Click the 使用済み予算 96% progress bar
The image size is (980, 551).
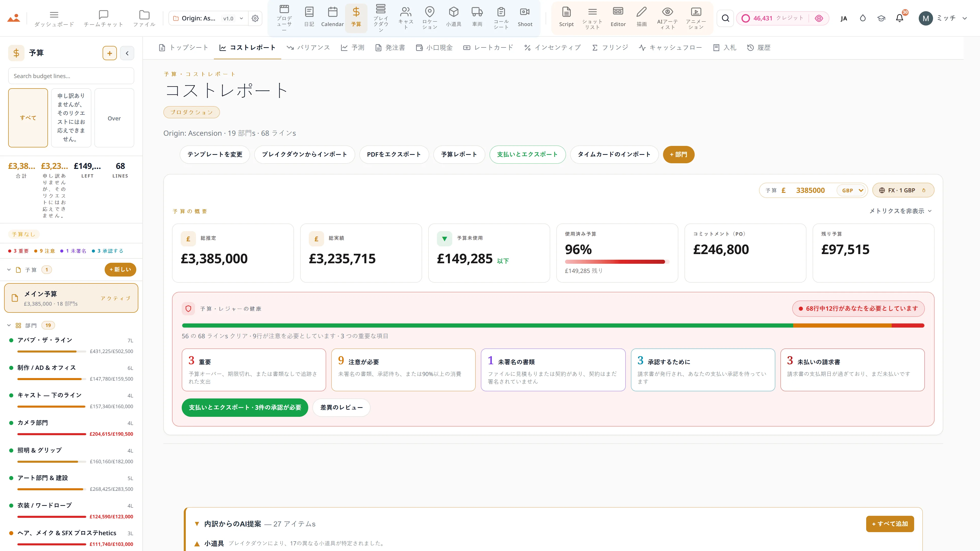617,262
